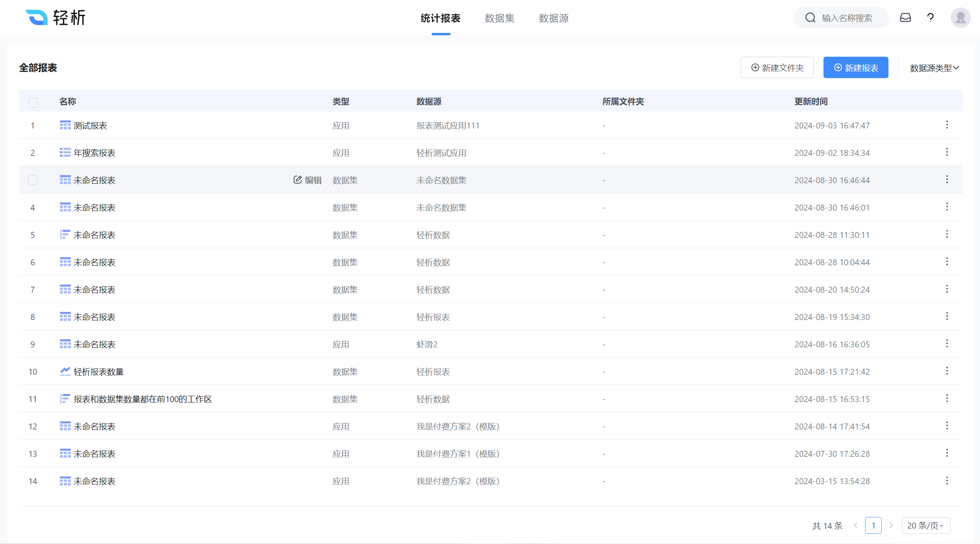Click 未命名报表 in row 9

click(x=95, y=345)
